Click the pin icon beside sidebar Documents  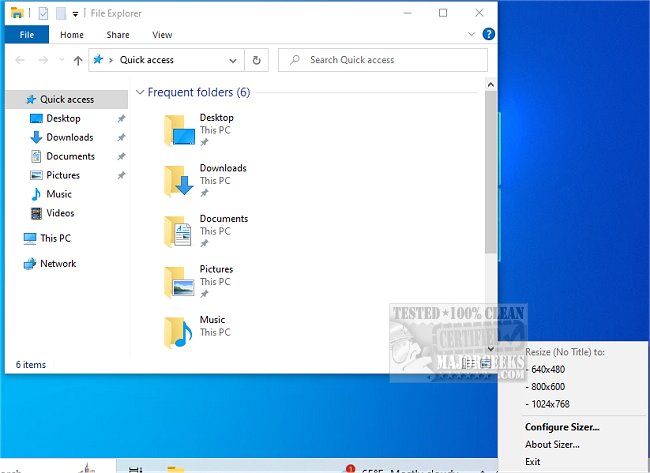121,156
